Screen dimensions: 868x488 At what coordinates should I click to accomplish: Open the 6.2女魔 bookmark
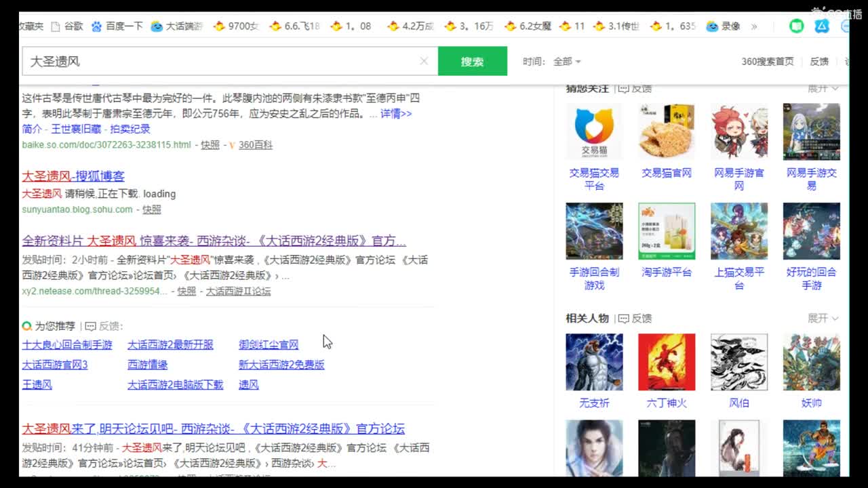[x=528, y=26]
